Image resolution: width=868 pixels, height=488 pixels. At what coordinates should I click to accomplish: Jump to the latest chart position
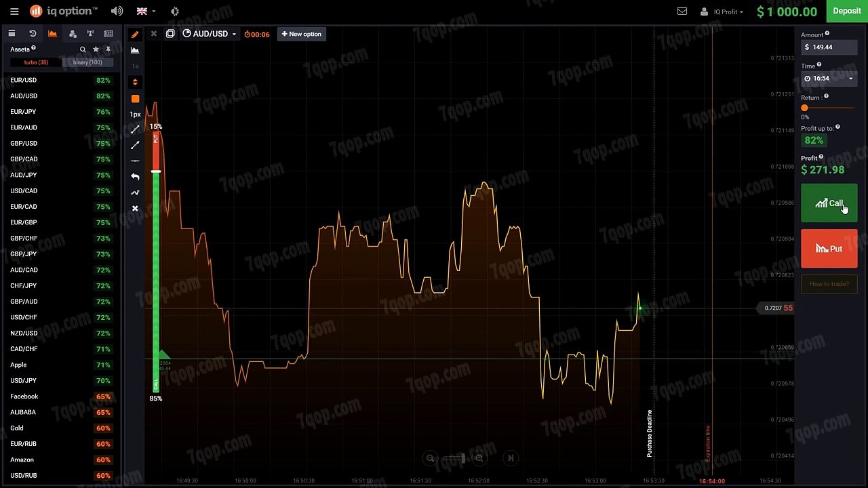511,458
